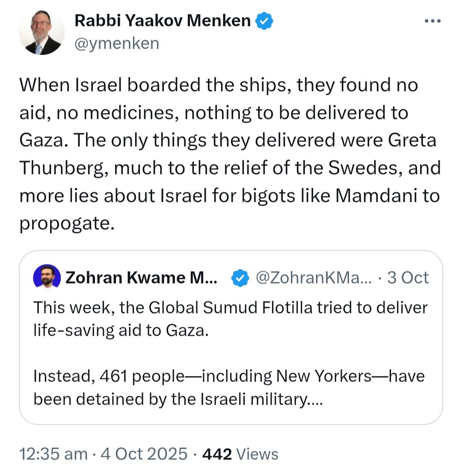Screen dimensions: 462x476
Task: Click Zohran Kwame Mamdani's small avatar
Action: (x=46, y=278)
